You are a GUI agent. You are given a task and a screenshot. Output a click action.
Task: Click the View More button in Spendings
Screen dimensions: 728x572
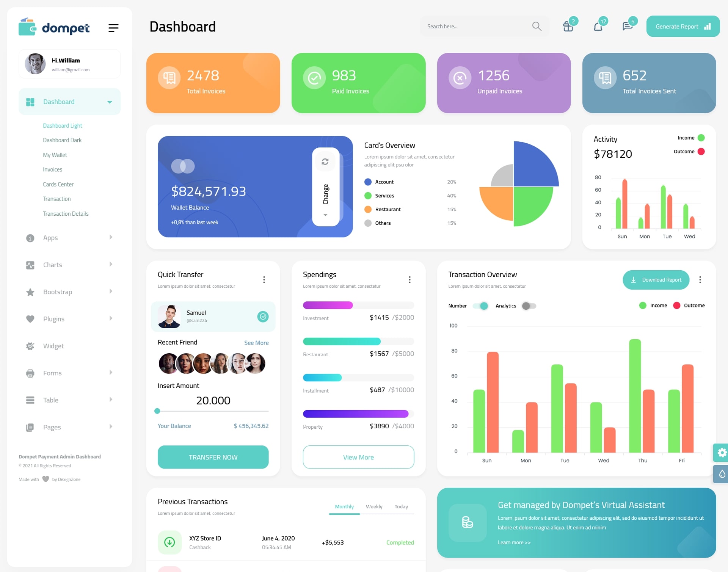[359, 457]
